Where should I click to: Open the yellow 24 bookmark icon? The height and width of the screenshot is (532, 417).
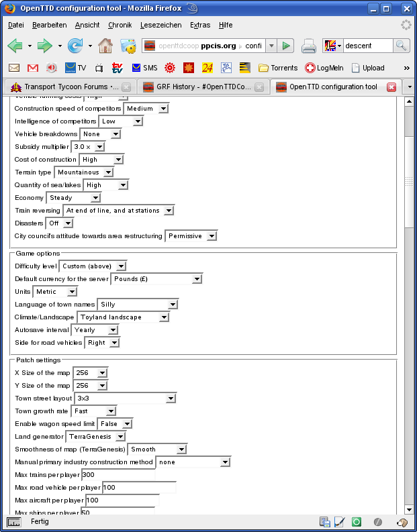207,68
